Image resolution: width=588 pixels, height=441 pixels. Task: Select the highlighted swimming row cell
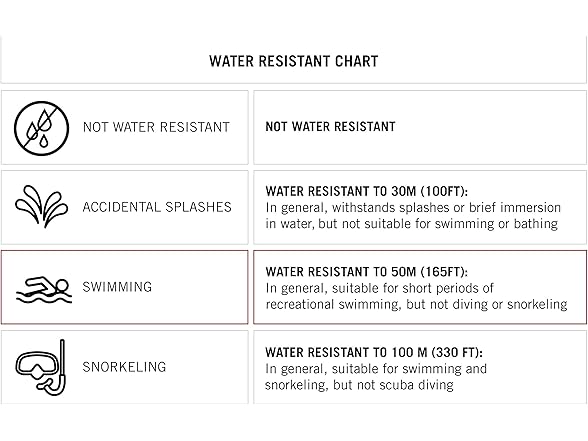[x=124, y=287]
